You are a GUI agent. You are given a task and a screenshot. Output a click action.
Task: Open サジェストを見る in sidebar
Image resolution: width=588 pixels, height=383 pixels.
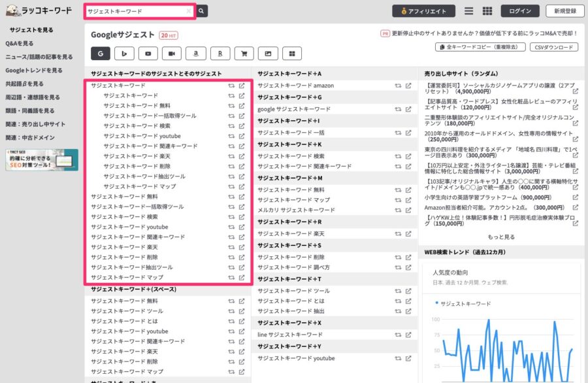pos(31,29)
